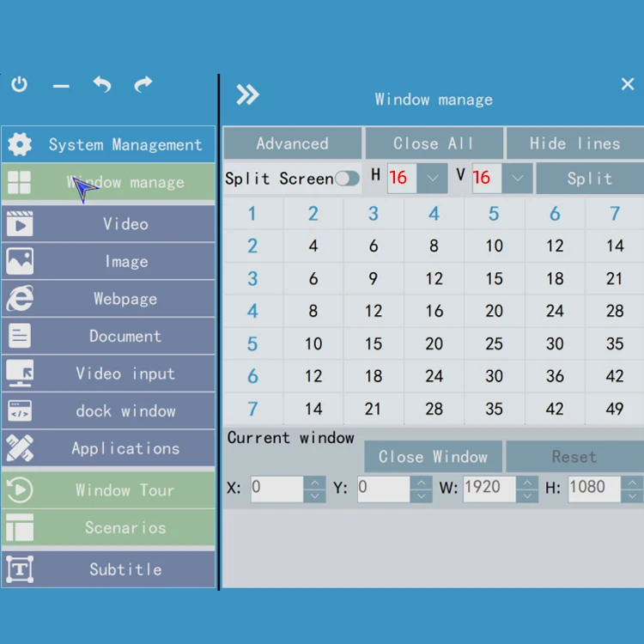Screen dimensions: 644x644
Task: Select grid cell 15 in row 3
Action: [x=494, y=278]
